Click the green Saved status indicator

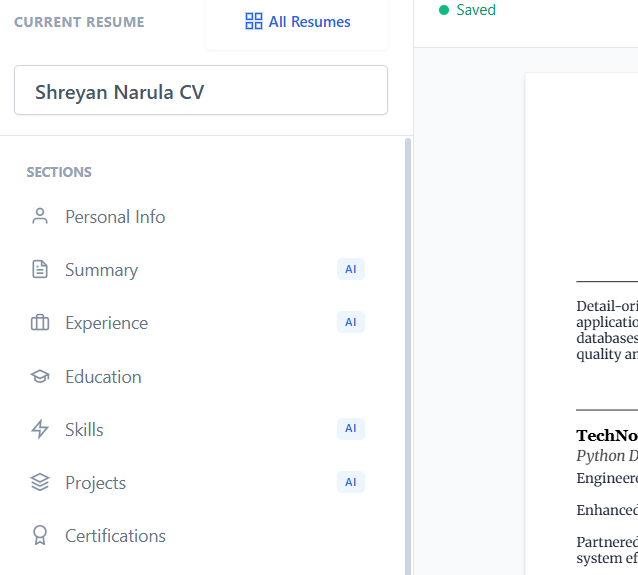[467, 10]
